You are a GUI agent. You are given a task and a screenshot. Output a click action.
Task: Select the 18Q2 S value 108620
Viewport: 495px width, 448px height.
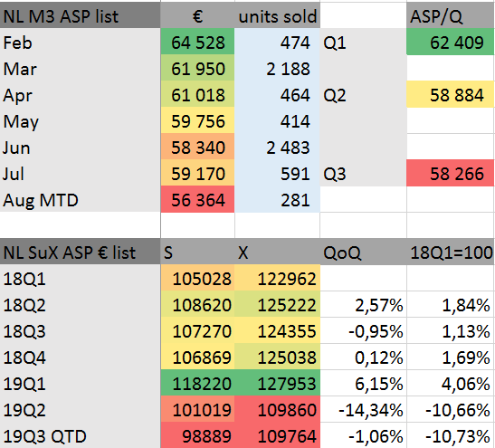(x=197, y=304)
